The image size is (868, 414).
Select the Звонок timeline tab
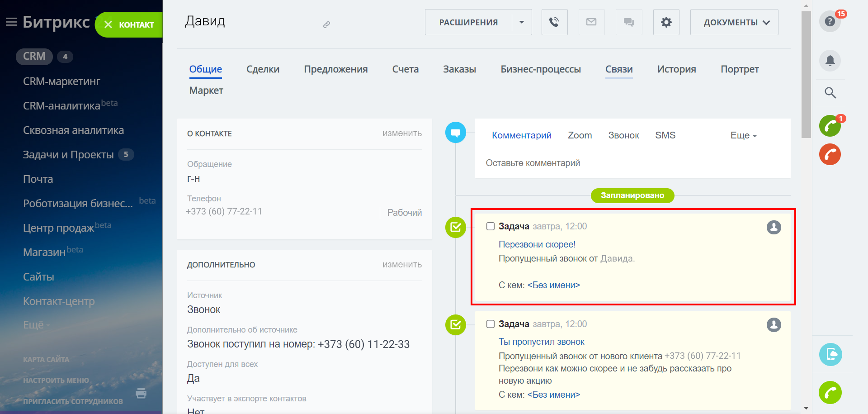(623, 135)
